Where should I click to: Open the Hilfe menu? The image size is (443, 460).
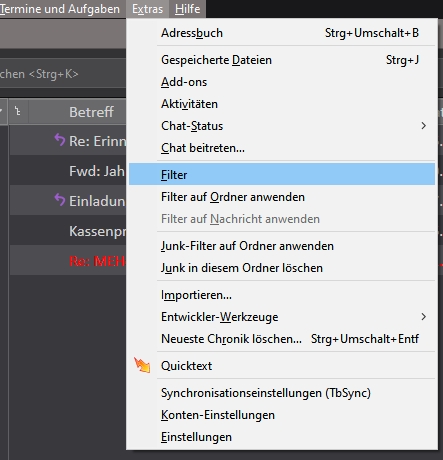point(187,9)
